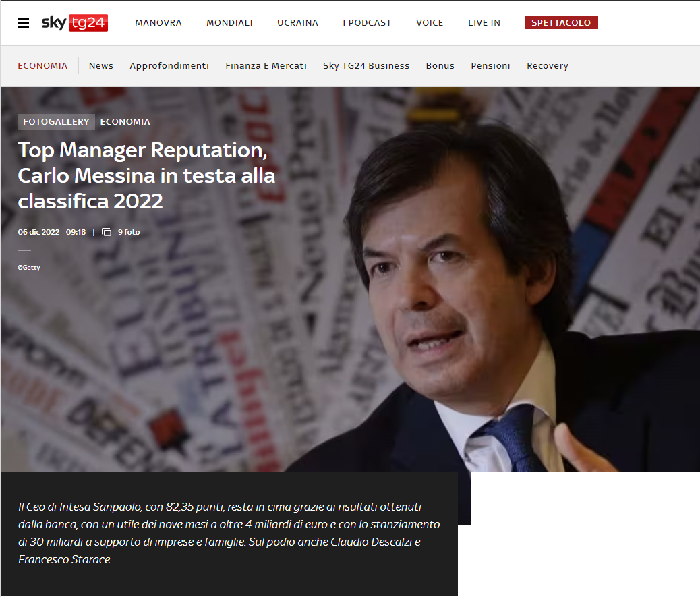Navigate to the Voice section
Viewport: 700px width, 597px height.
[430, 23]
